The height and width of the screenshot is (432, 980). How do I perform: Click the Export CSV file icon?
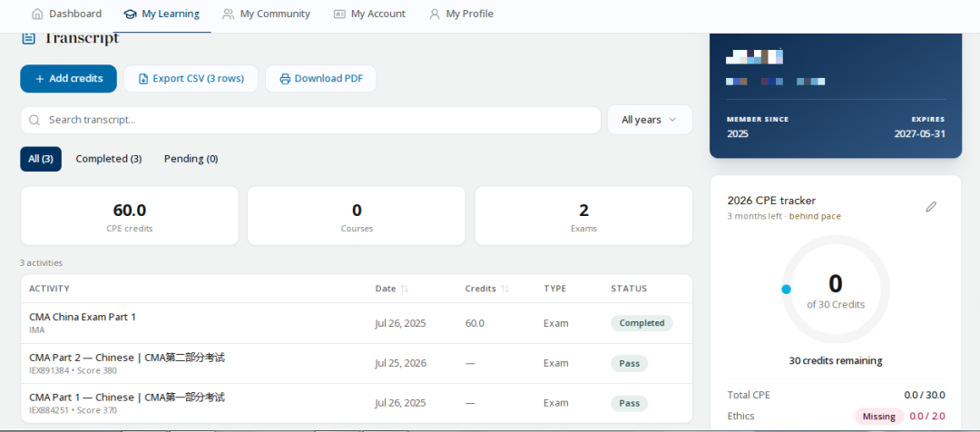[143, 79]
